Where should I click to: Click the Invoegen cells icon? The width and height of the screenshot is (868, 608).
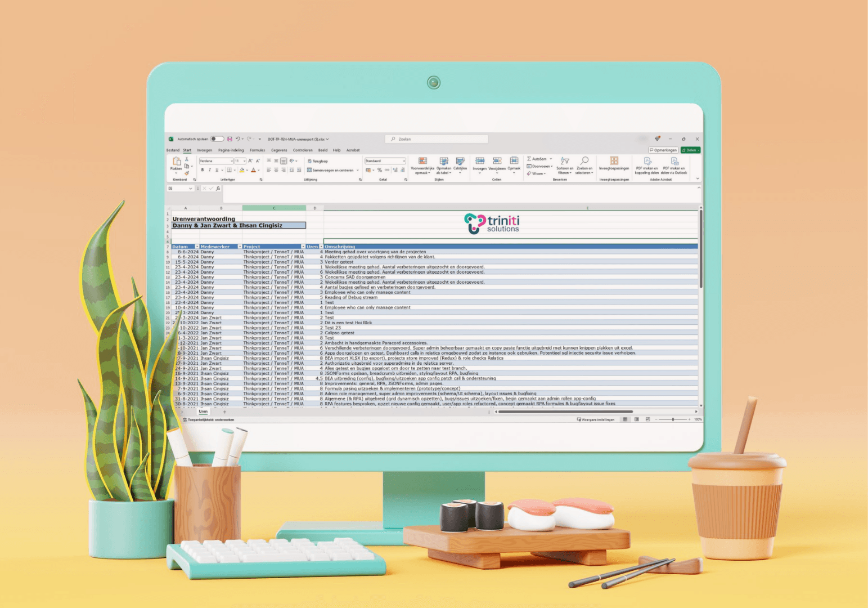click(x=480, y=160)
